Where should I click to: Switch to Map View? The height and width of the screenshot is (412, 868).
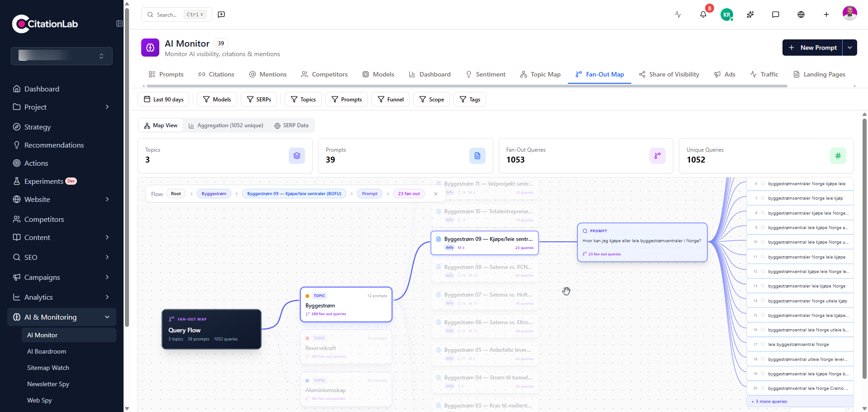coord(161,125)
